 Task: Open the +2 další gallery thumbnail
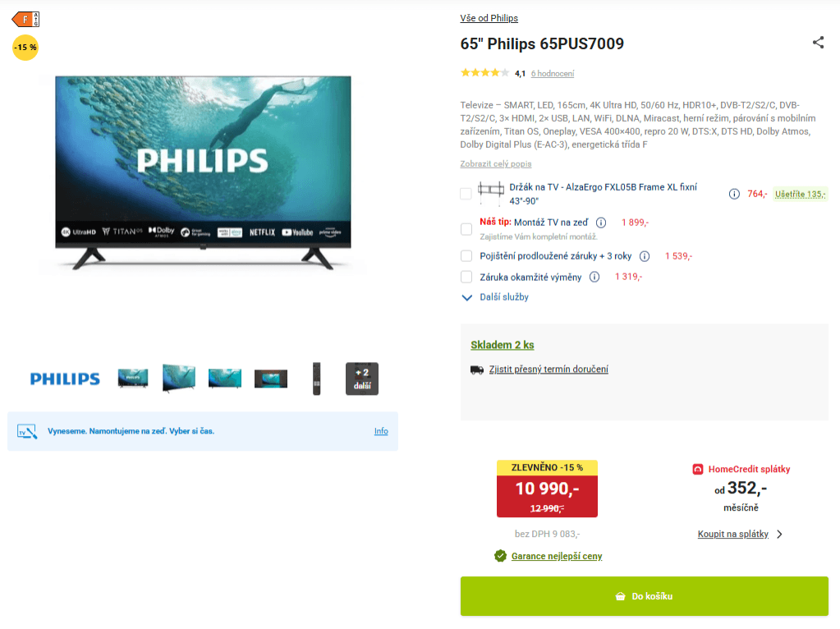[362, 379]
